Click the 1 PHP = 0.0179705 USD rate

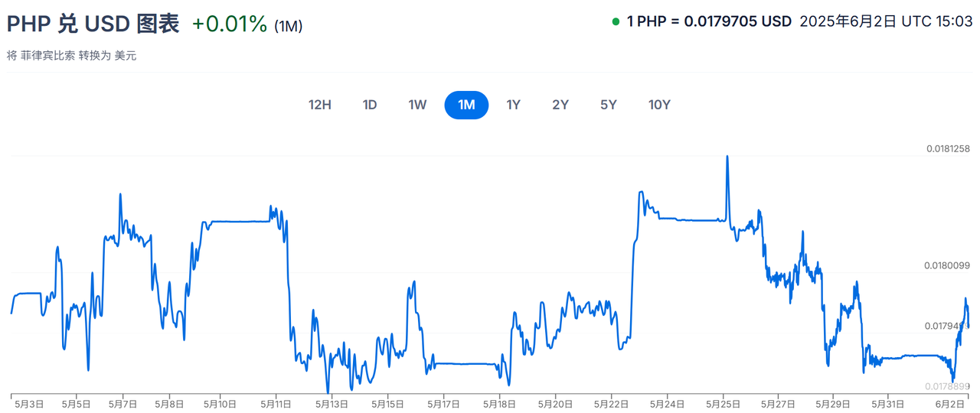709,22
